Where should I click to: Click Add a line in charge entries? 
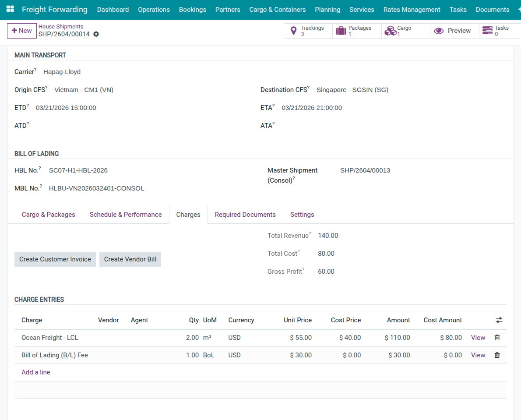click(36, 372)
